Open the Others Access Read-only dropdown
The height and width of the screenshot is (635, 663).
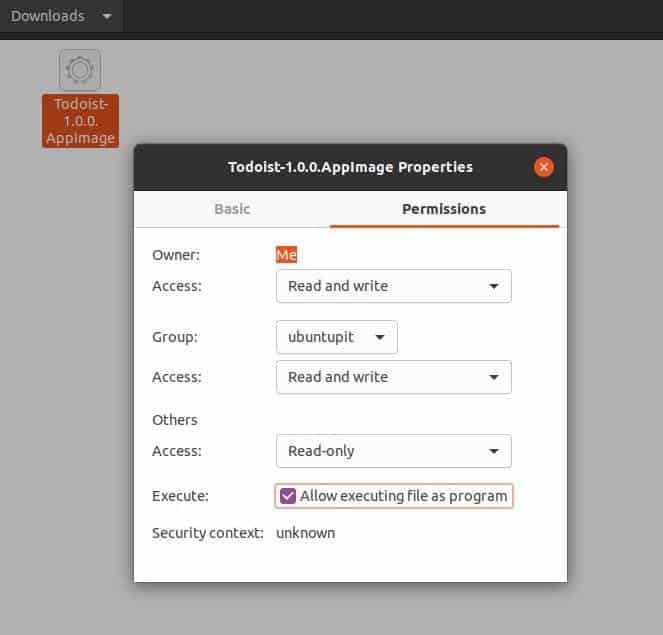[x=394, y=451]
